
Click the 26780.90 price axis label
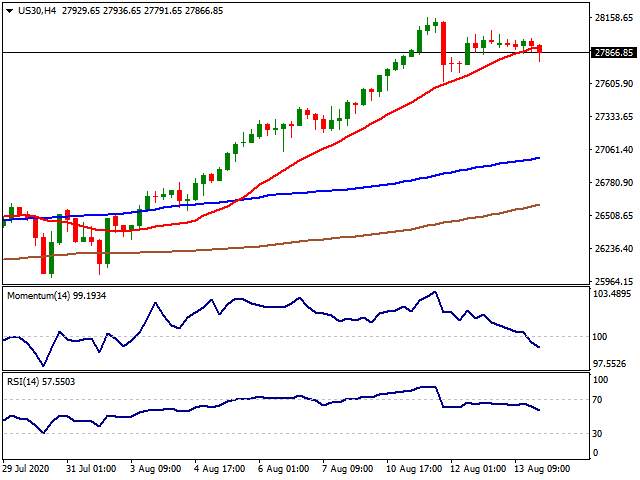point(614,182)
